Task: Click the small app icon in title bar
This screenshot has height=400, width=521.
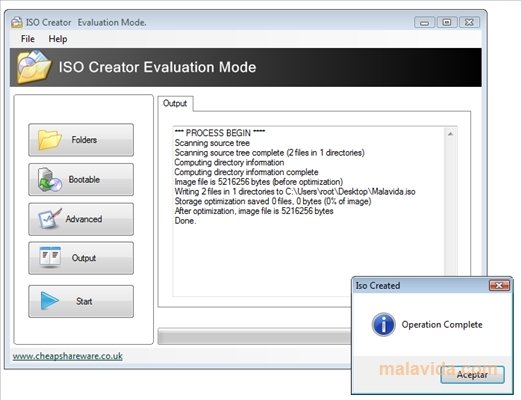Action: pyautogui.click(x=17, y=22)
